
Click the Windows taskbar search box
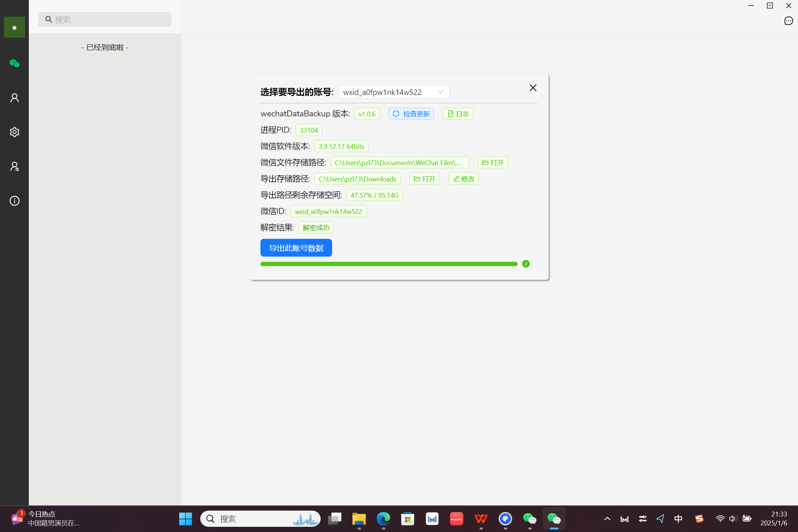coord(260,519)
